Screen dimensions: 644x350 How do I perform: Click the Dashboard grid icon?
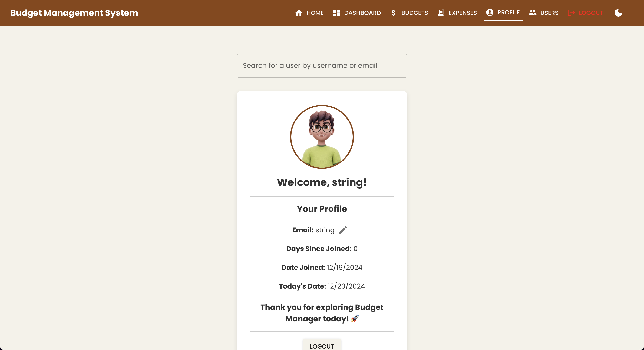click(x=336, y=13)
